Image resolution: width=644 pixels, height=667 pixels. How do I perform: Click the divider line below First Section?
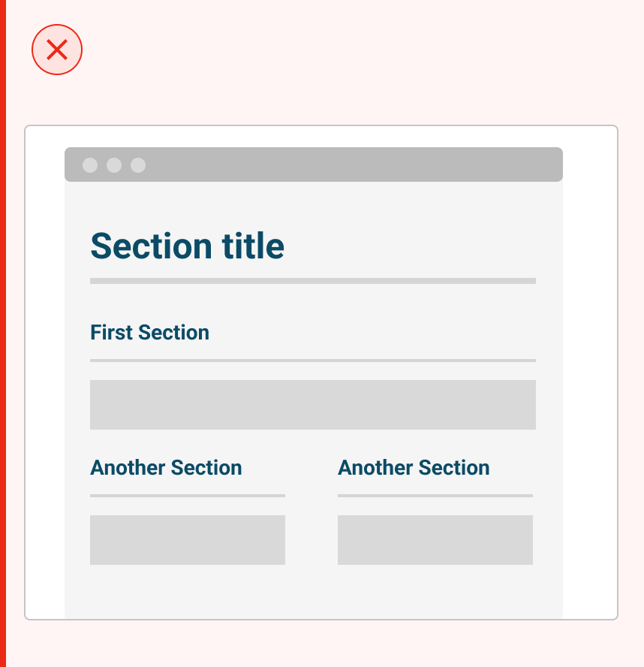click(312, 361)
